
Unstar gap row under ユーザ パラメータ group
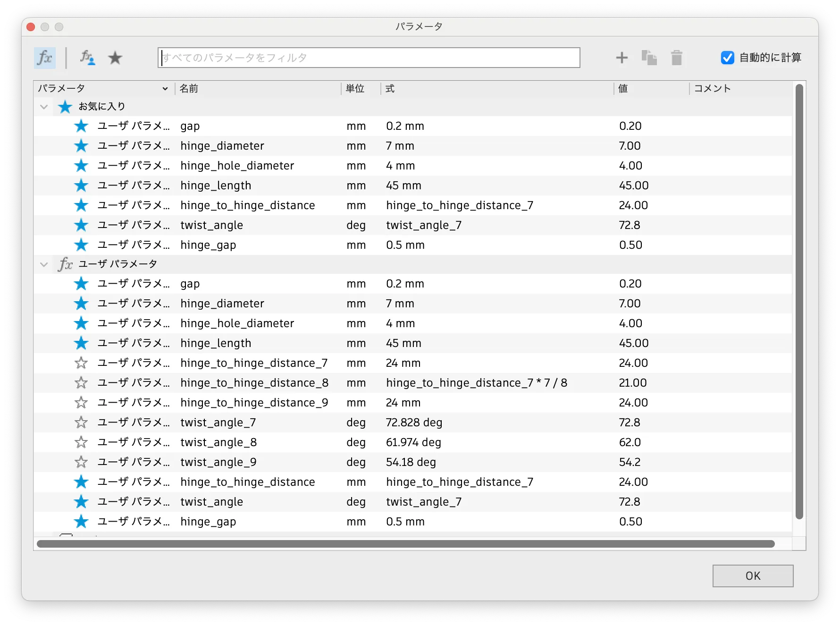click(81, 283)
